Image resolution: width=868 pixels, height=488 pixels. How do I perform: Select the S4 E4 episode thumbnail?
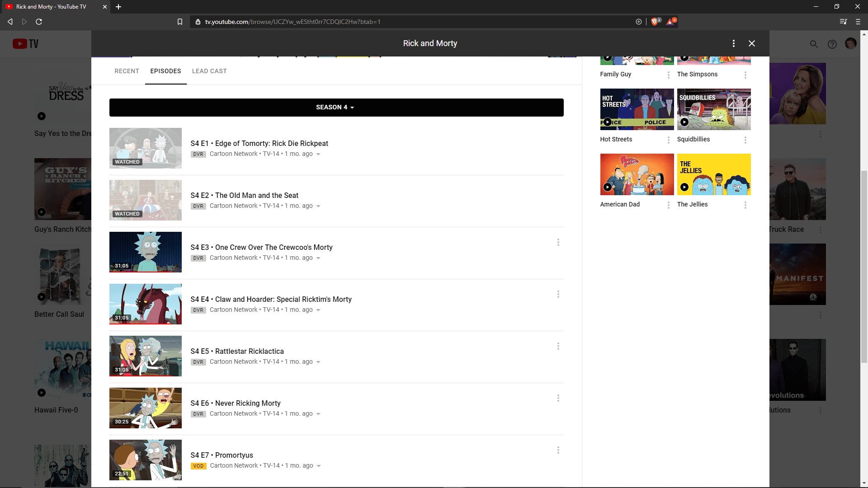pyautogui.click(x=146, y=304)
